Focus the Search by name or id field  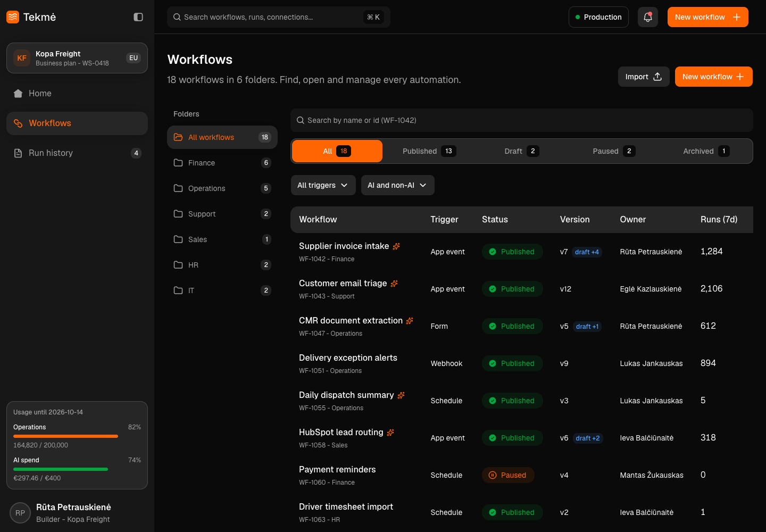tap(522, 120)
